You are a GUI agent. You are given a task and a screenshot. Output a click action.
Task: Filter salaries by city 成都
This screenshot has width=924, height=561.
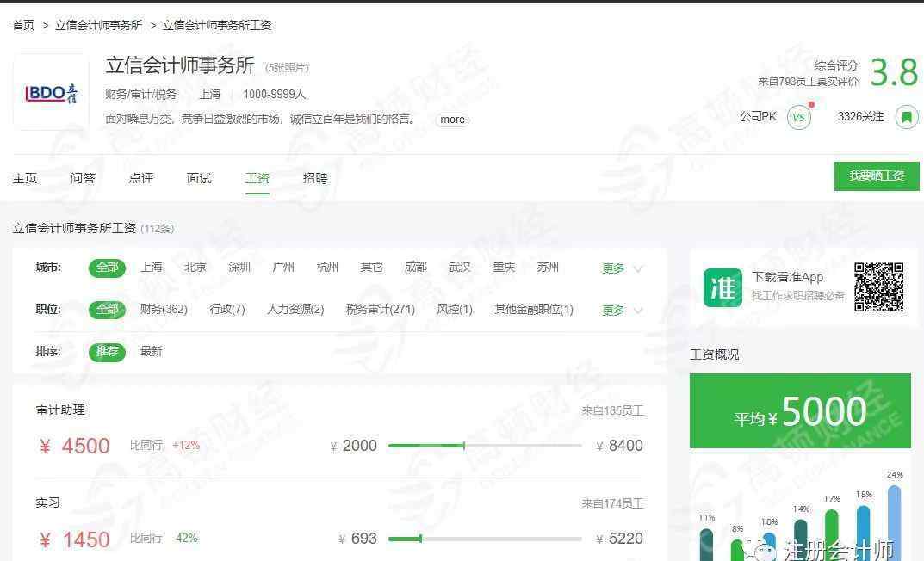coord(415,268)
